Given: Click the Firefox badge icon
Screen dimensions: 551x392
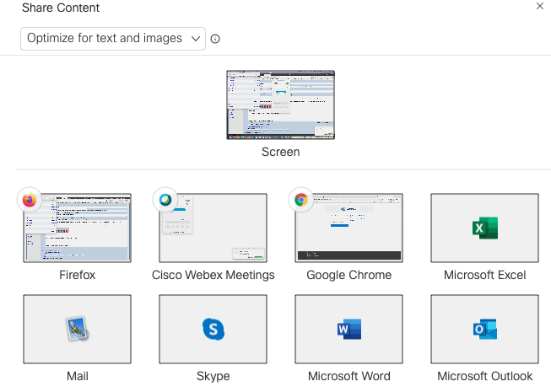Looking at the screenshot, I should click(30, 200).
